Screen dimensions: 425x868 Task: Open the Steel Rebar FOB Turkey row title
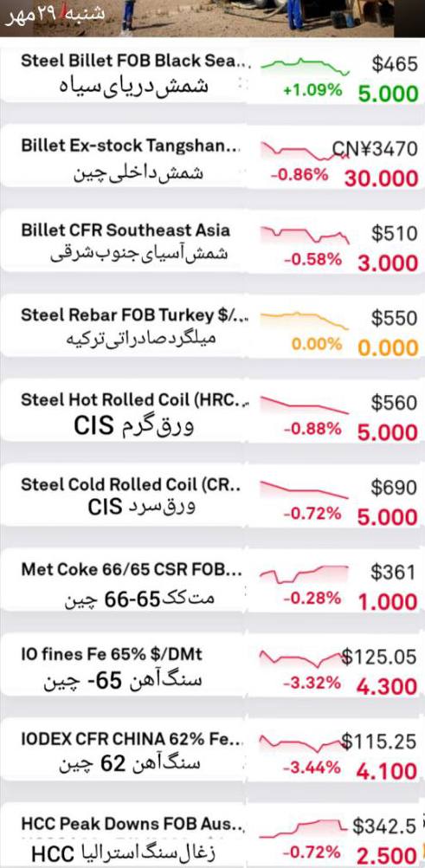[134, 315]
